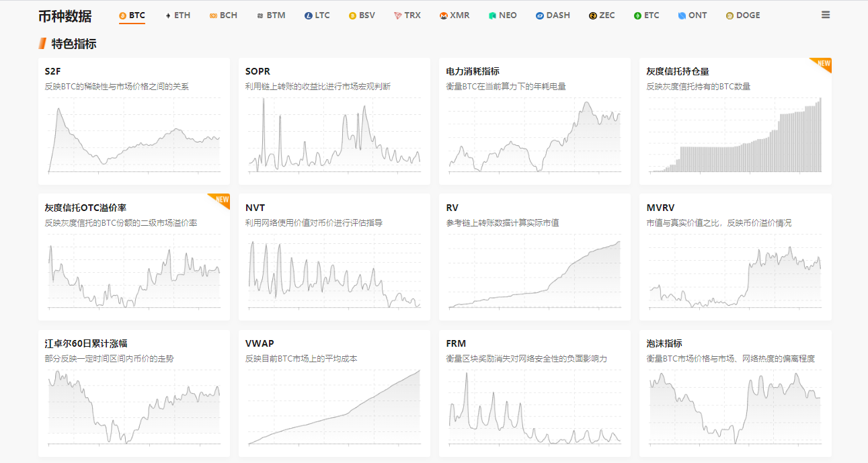
Task: Select the ETH currency icon
Action: point(167,15)
